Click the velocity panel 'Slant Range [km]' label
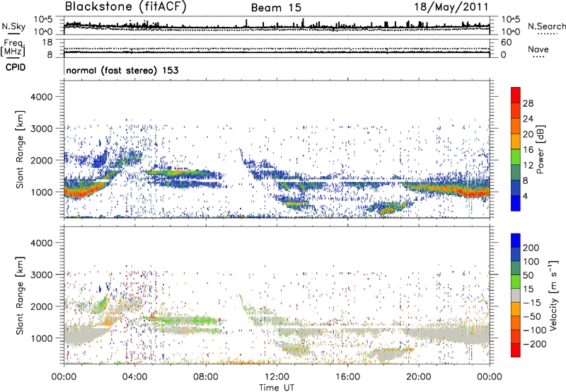 (20, 296)
